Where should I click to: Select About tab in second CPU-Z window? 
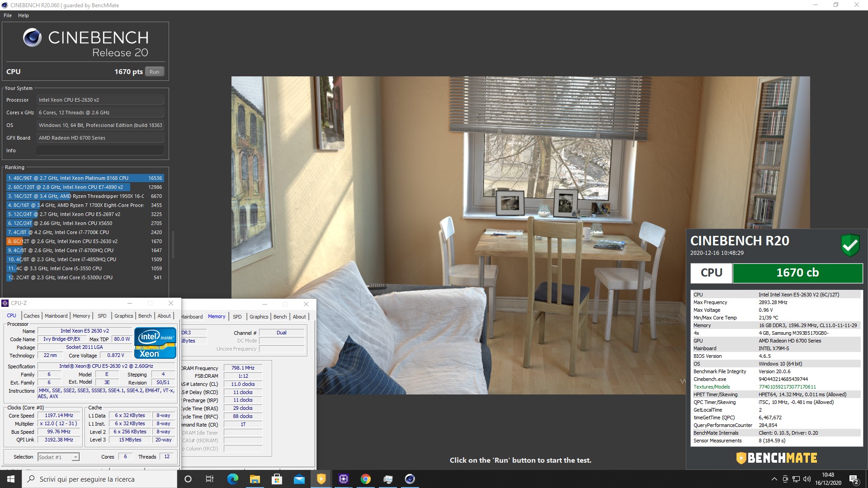click(299, 317)
